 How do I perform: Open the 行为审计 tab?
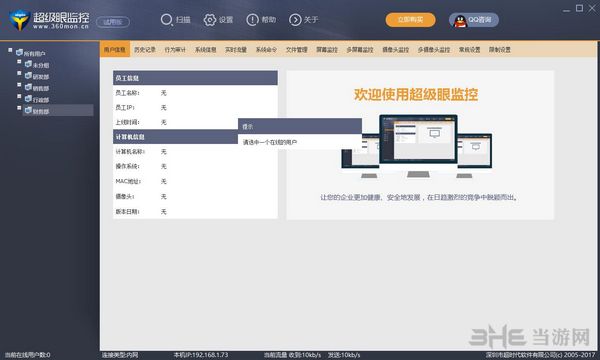tap(175, 50)
